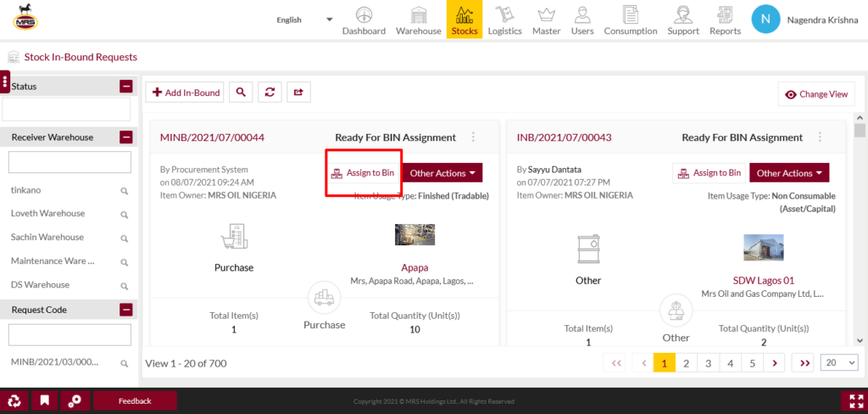Select the highlighted Stocks menu
The width and height of the screenshot is (868, 414).
click(465, 20)
